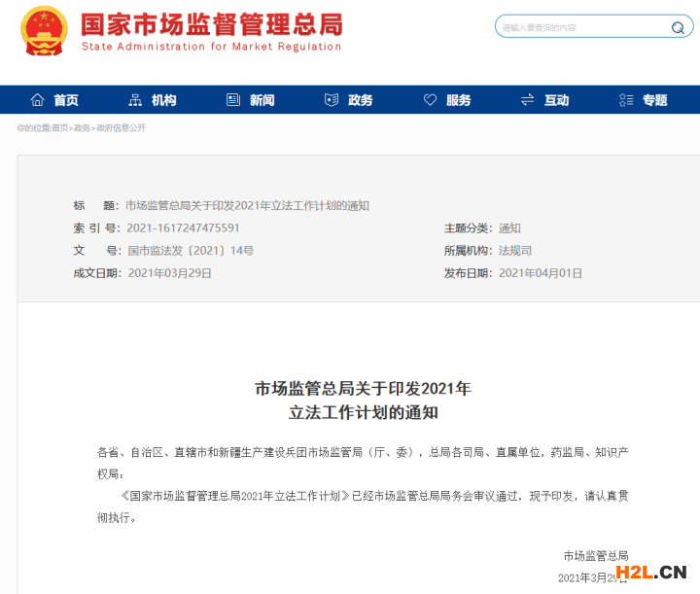The width and height of the screenshot is (700, 594).
Task: Click the national emblem logo
Action: pyautogui.click(x=45, y=31)
